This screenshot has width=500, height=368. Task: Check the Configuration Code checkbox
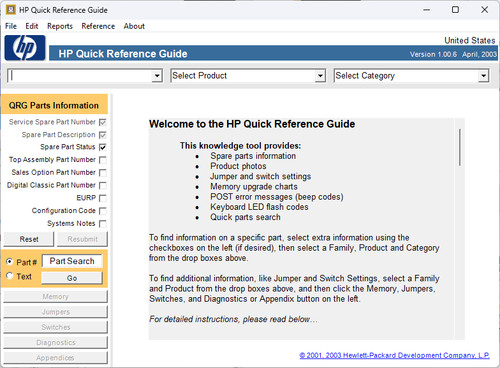[103, 211]
